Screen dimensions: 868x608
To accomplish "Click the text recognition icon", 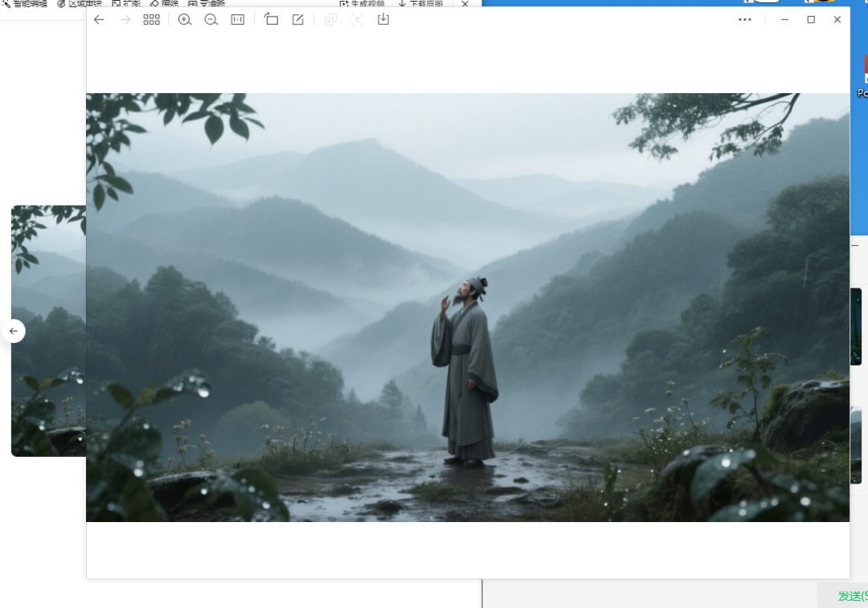I will pyautogui.click(x=357, y=19).
